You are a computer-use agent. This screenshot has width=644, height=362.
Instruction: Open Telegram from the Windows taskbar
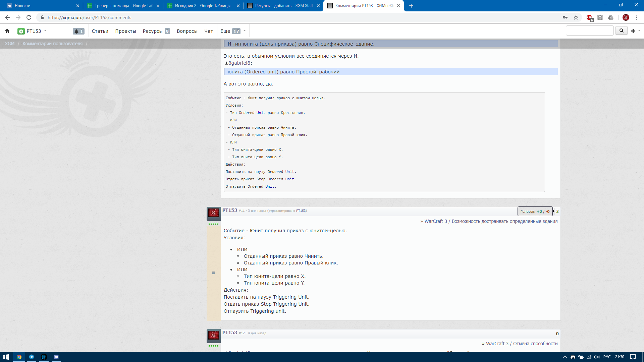pyautogui.click(x=32, y=357)
